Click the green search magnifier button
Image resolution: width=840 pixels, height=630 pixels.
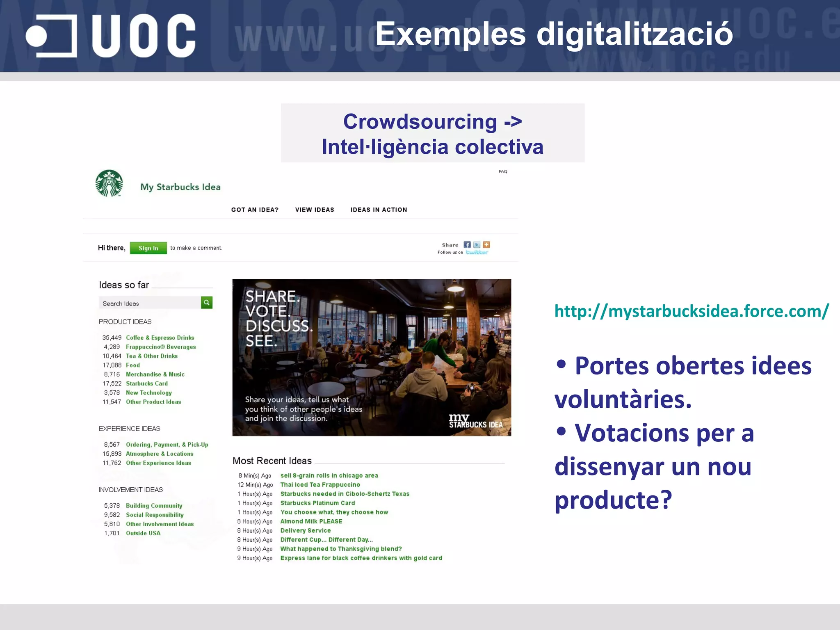(207, 303)
